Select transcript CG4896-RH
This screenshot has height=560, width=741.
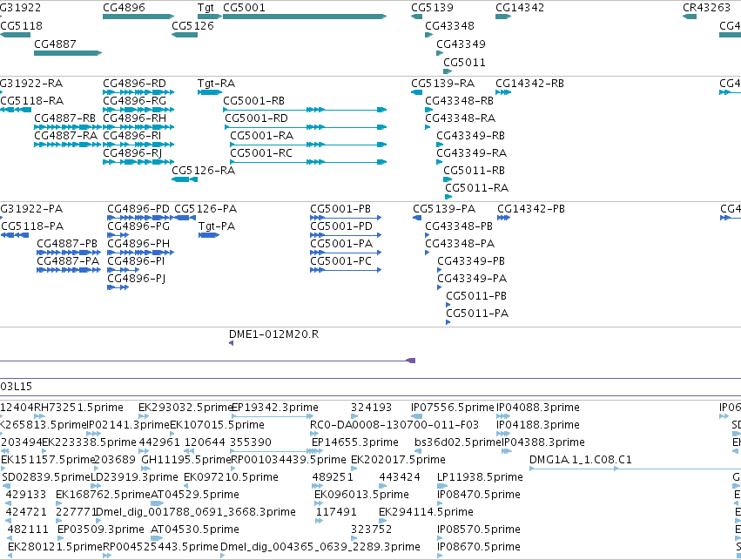(138, 127)
